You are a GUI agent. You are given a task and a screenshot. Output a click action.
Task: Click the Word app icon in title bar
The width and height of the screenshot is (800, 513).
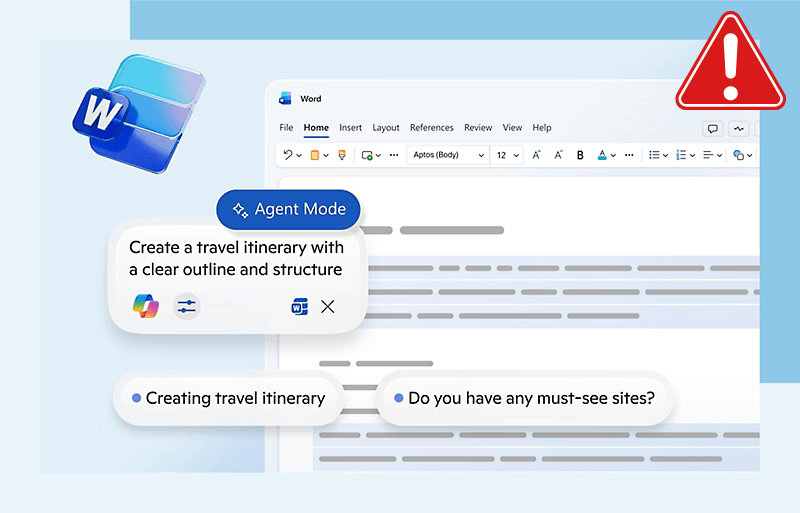[285, 98]
